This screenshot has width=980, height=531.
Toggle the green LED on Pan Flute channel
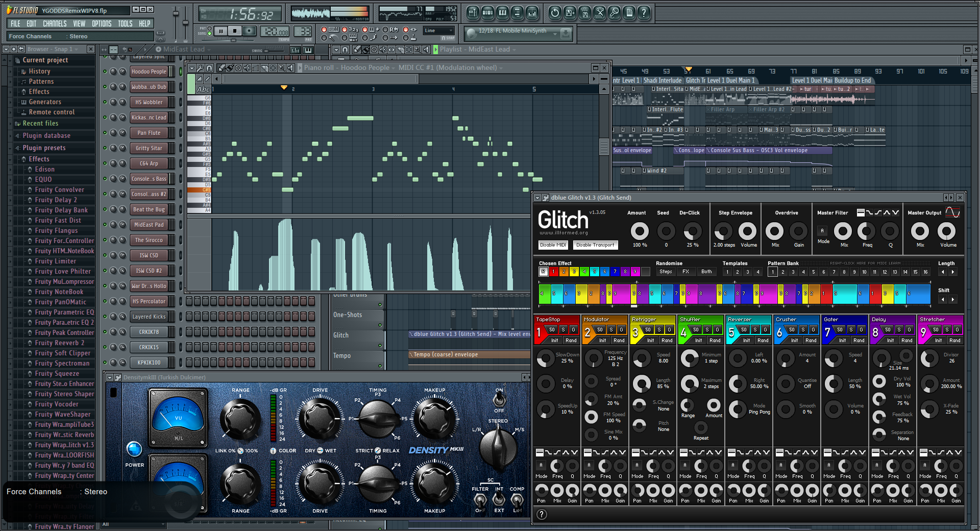click(x=105, y=133)
